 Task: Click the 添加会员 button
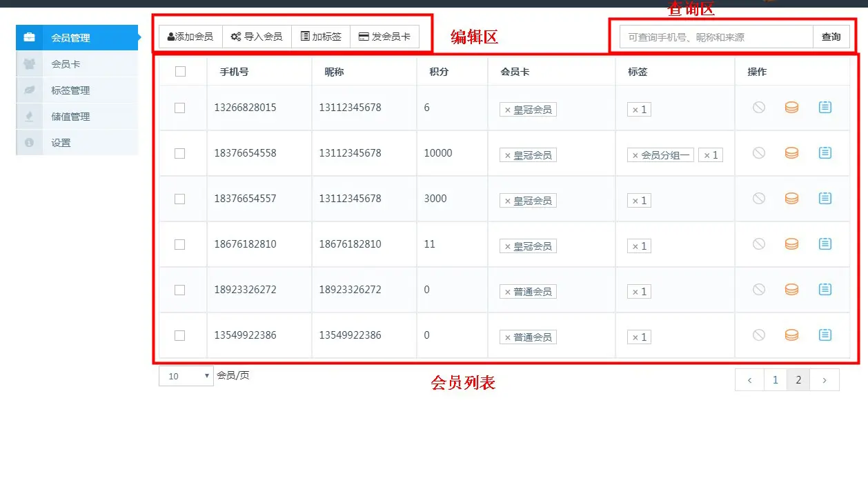click(x=190, y=37)
